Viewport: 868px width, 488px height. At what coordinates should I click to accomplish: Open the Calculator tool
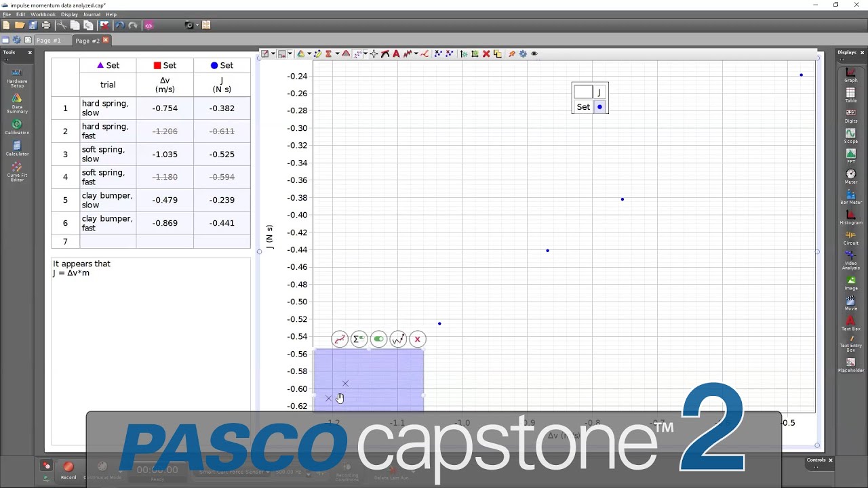click(x=17, y=149)
